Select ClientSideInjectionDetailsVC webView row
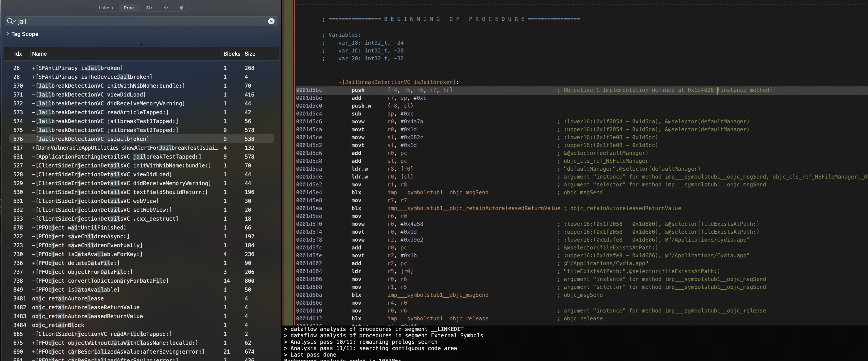 [141, 201]
